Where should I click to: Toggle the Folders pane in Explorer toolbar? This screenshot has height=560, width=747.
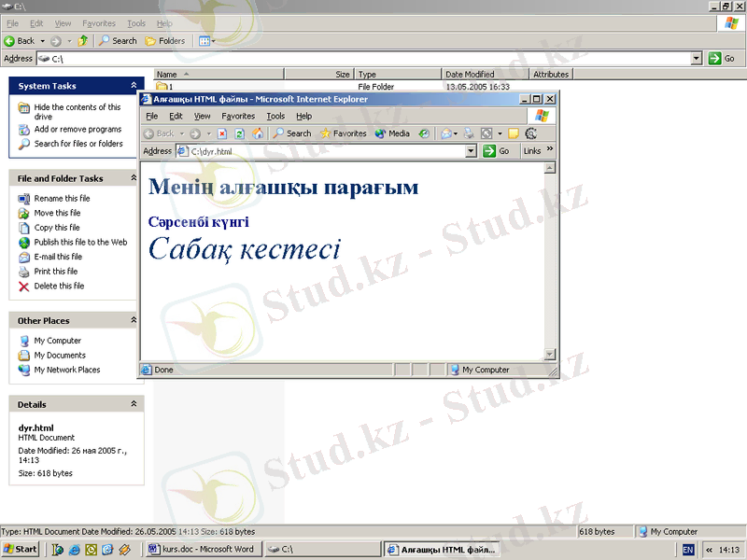click(165, 41)
